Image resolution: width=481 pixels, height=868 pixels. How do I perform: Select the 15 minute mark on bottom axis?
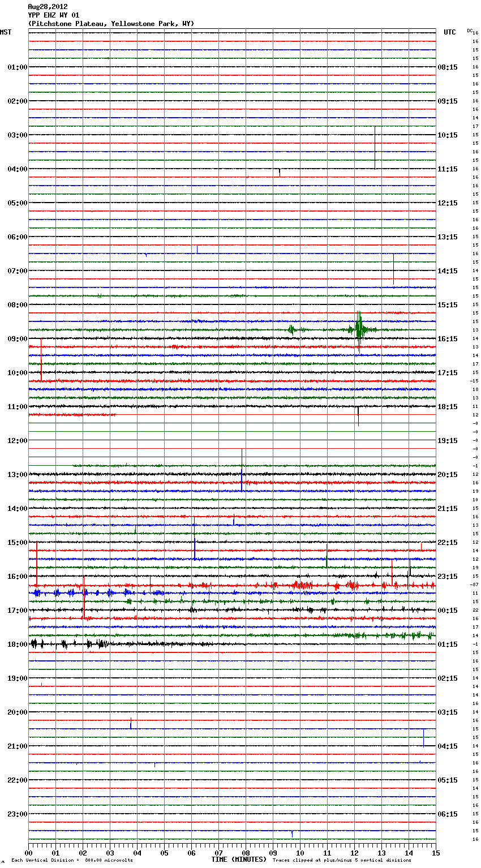pos(435,853)
